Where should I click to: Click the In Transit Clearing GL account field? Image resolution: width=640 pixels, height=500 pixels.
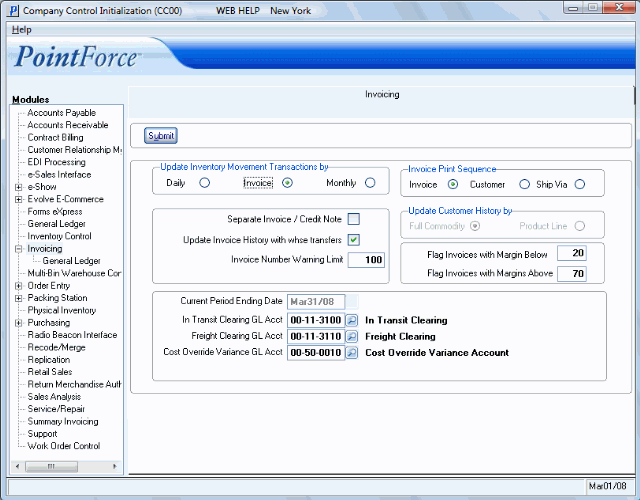tap(316, 320)
